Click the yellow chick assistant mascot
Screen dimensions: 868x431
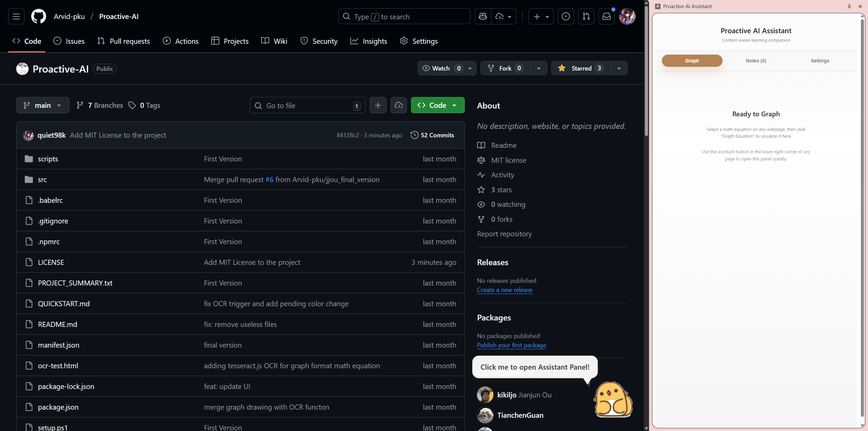[613, 399]
